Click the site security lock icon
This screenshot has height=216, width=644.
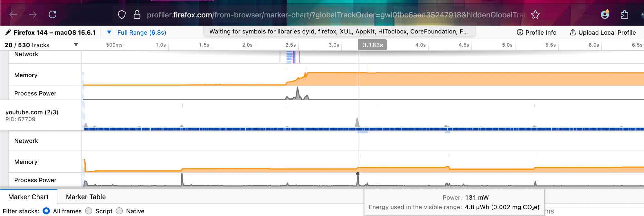[137, 14]
